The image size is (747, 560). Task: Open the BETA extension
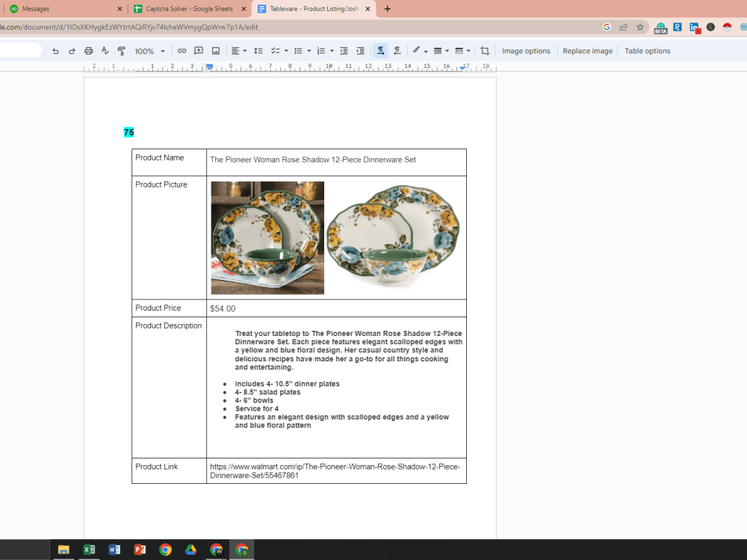coord(660,28)
